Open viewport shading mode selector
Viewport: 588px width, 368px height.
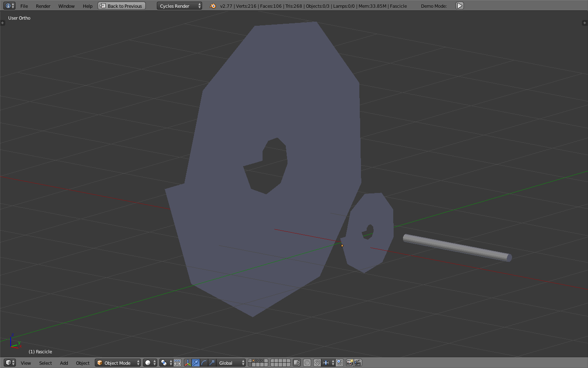click(150, 363)
